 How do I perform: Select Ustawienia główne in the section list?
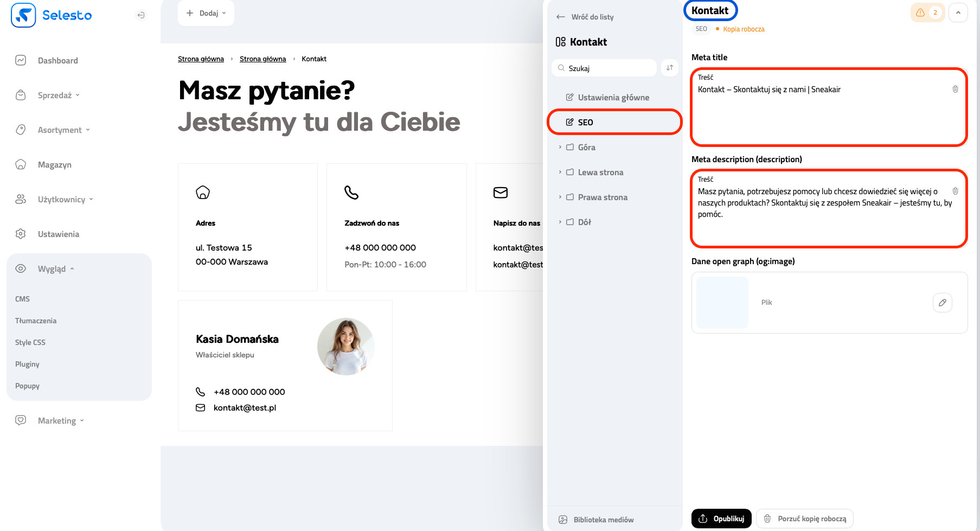(x=613, y=98)
